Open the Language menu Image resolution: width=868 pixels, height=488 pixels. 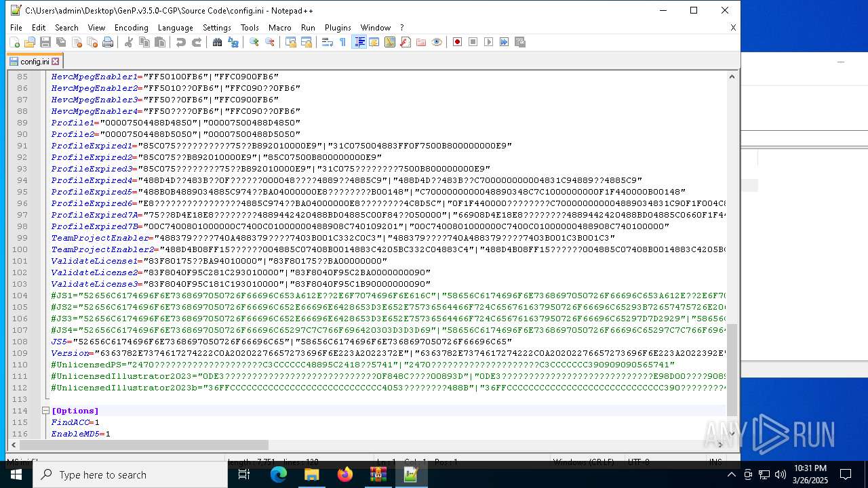click(175, 28)
